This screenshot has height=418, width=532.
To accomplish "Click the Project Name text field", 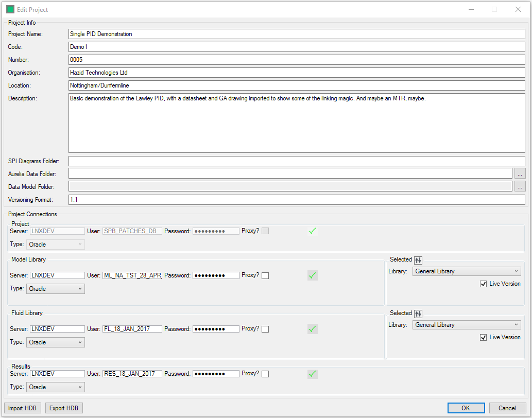I will 296,34.
